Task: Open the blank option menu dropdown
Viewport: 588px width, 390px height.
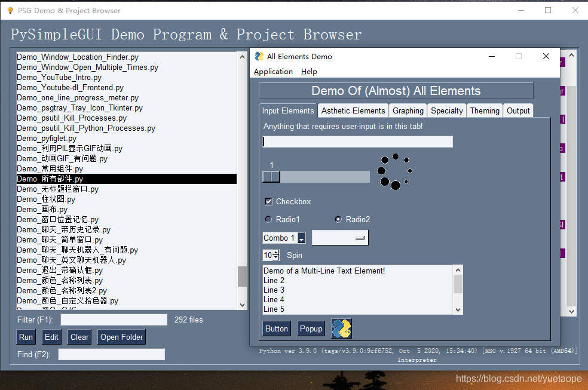Action: click(340, 238)
